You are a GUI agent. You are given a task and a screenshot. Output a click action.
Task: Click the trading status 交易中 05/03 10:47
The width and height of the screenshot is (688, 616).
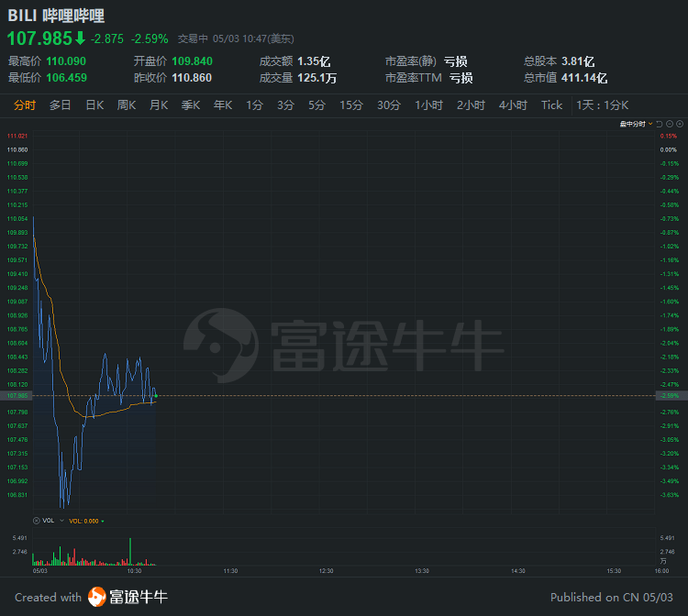236,39
